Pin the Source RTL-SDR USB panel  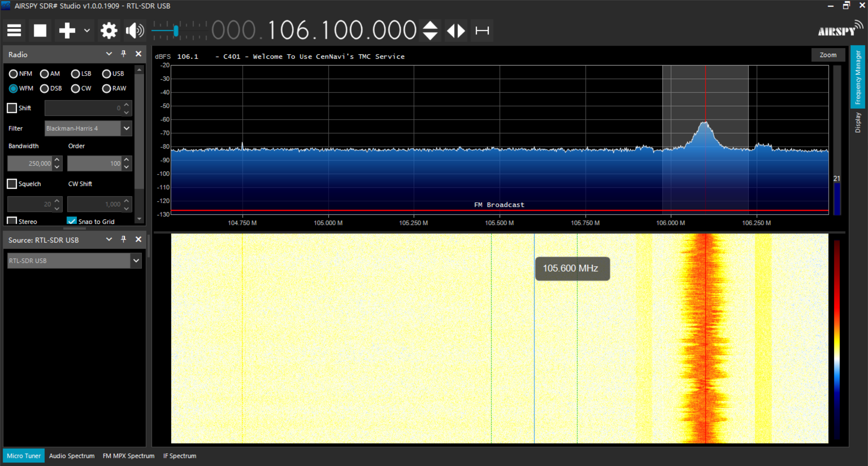pos(123,239)
